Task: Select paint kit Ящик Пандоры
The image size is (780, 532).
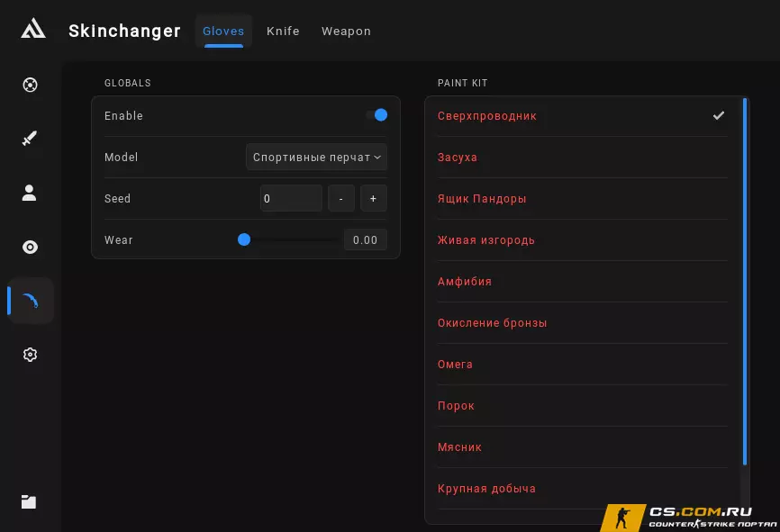Action: tap(582, 198)
